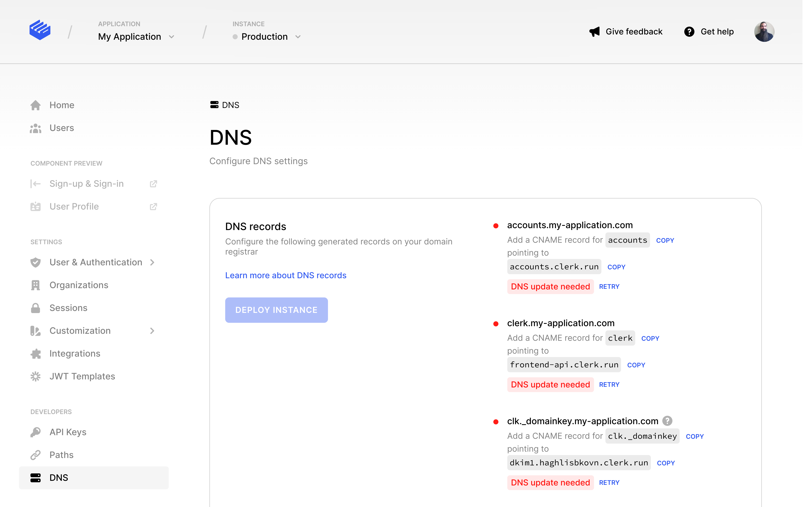The height and width of the screenshot is (507, 812).
Task: Expand User & Authentication submenu
Action: pos(152,262)
